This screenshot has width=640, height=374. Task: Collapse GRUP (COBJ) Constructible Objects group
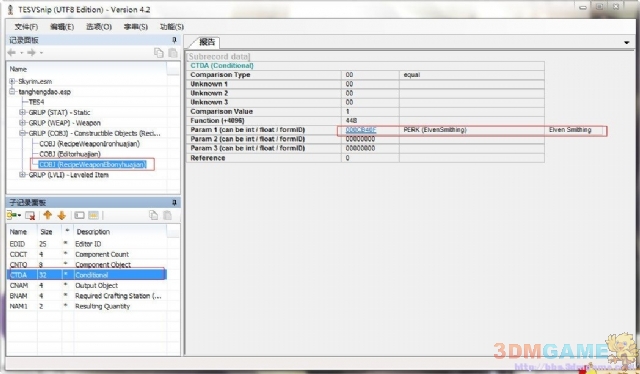tap(22, 133)
